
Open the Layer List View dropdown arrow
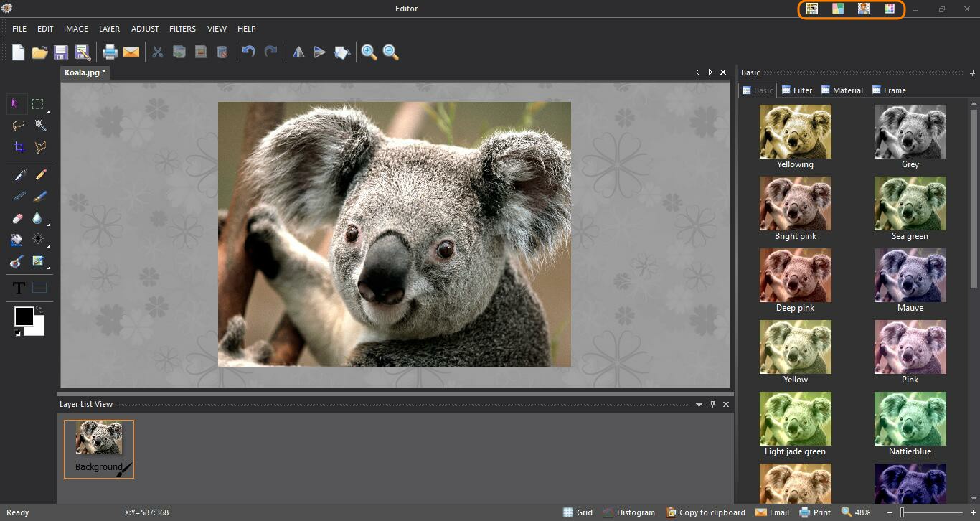699,405
